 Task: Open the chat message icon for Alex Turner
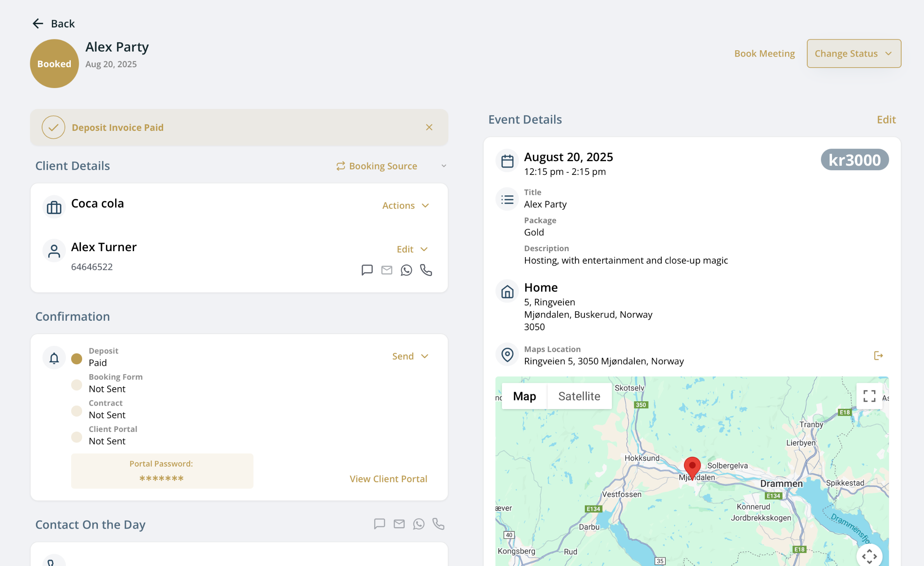pos(367,270)
